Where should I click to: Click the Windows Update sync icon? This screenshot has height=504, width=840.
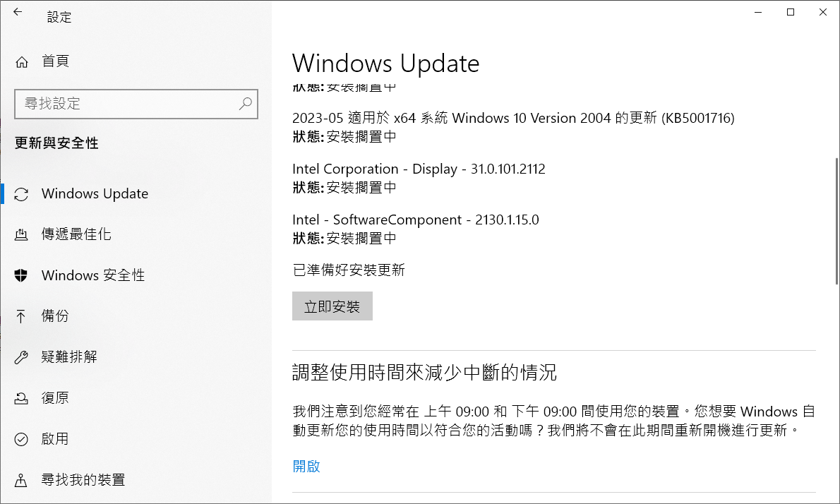(22, 194)
